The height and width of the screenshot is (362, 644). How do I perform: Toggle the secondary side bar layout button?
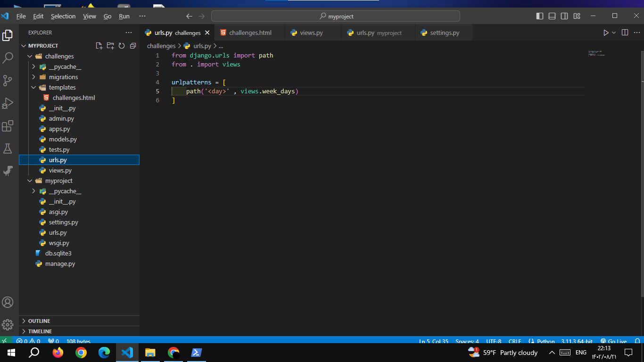pos(564,16)
